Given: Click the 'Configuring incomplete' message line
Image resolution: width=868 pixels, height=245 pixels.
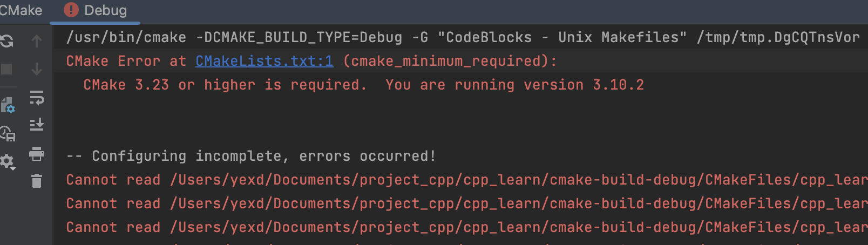Looking at the screenshot, I should pos(251,156).
